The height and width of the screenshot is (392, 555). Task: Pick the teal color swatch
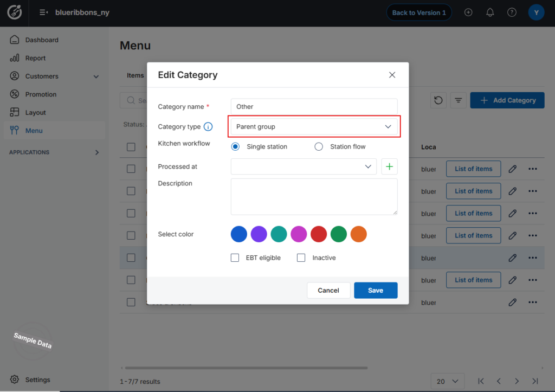pyautogui.click(x=279, y=234)
